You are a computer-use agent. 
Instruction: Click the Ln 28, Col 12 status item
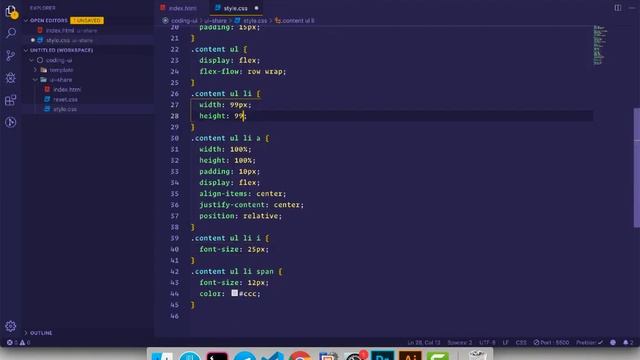point(424,342)
